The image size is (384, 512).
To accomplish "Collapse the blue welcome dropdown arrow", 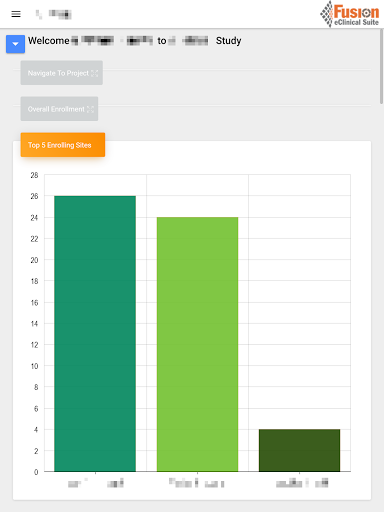I will click(x=15, y=44).
